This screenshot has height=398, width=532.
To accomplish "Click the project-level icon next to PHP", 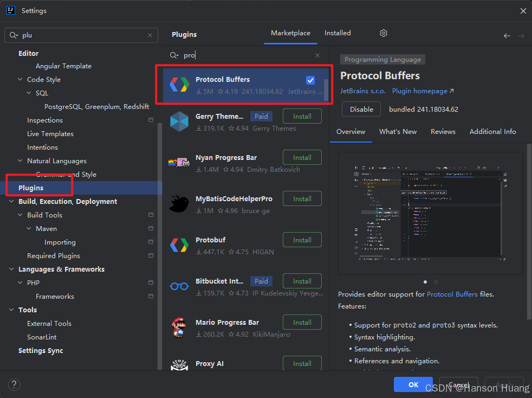I will pos(151,283).
